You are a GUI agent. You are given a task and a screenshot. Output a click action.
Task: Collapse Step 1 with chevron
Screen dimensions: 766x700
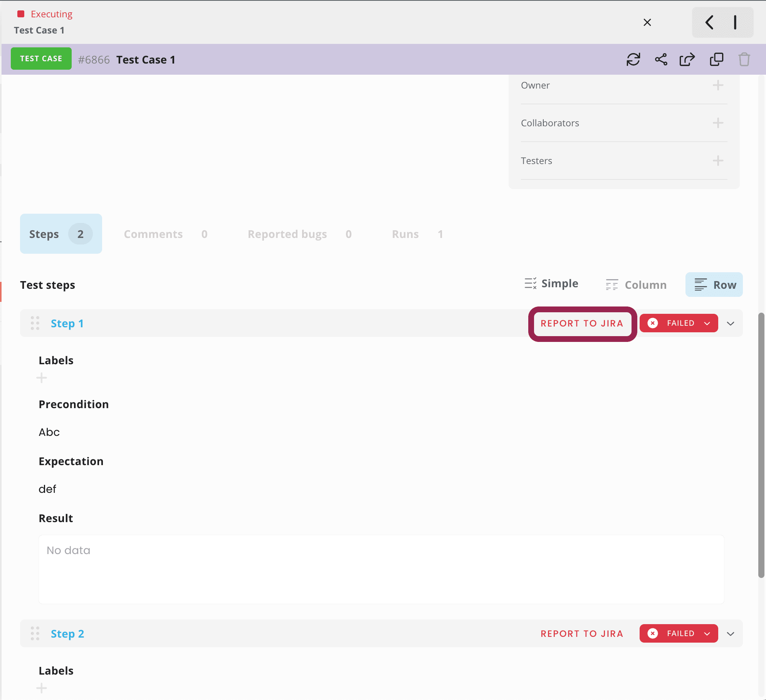[731, 323]
